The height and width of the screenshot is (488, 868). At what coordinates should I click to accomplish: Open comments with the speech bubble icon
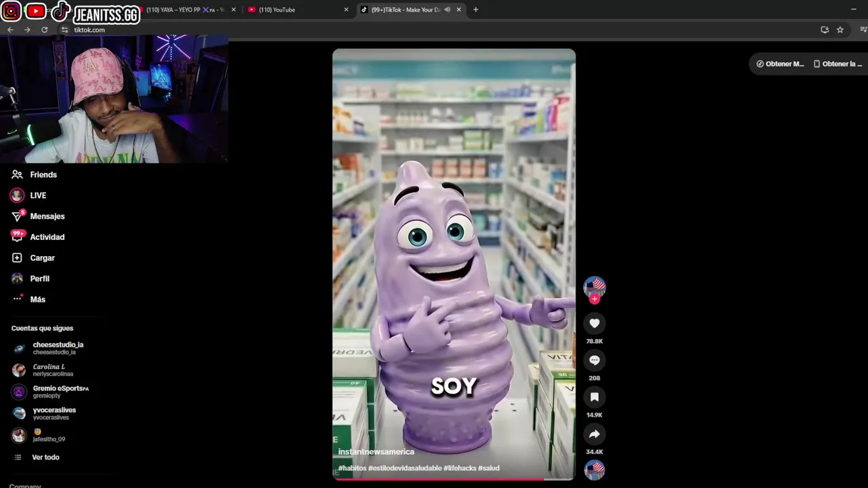coord(595,360)
